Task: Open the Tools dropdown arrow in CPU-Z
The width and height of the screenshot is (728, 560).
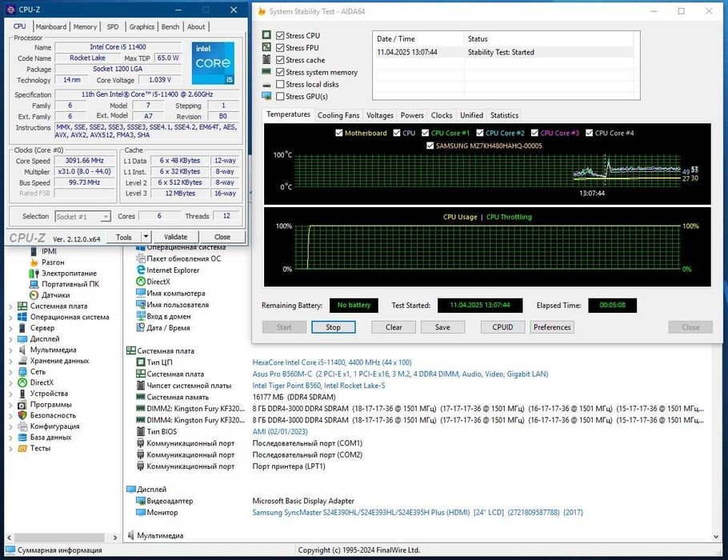Action: 146,237
